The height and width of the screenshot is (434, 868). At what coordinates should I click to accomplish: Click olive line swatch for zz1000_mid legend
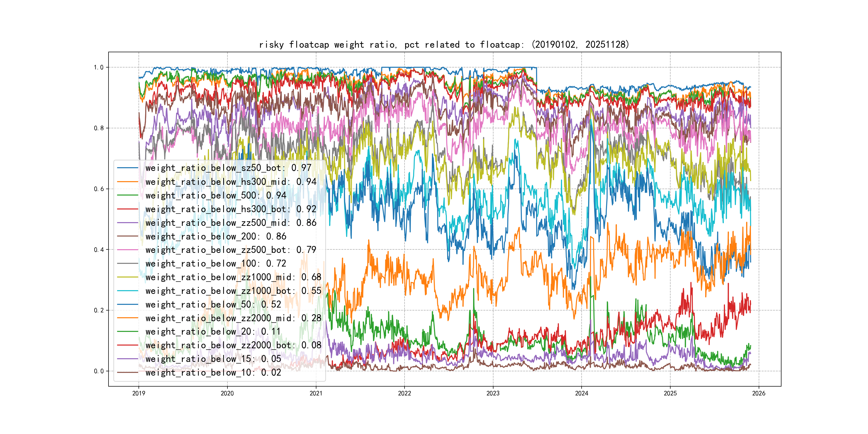[128, 277]
